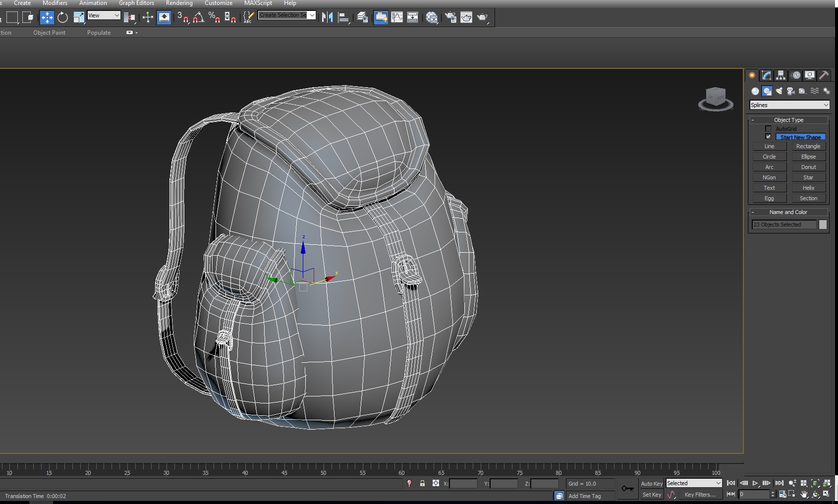Viewport: 838px width, 504px height.
Task: Enable the AutoGrid checkbox
Action: click(x=768, y=129)
